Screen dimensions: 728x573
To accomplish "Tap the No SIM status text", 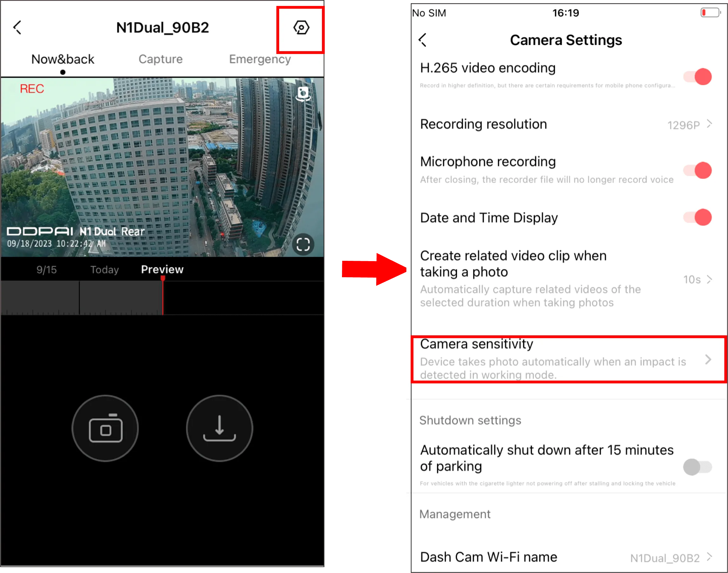I will click(x=429, y=13).
